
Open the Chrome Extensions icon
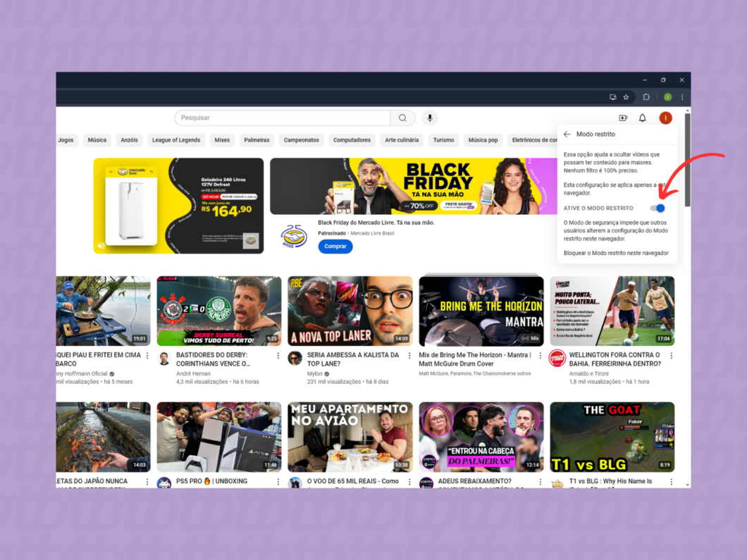[646, 97]
